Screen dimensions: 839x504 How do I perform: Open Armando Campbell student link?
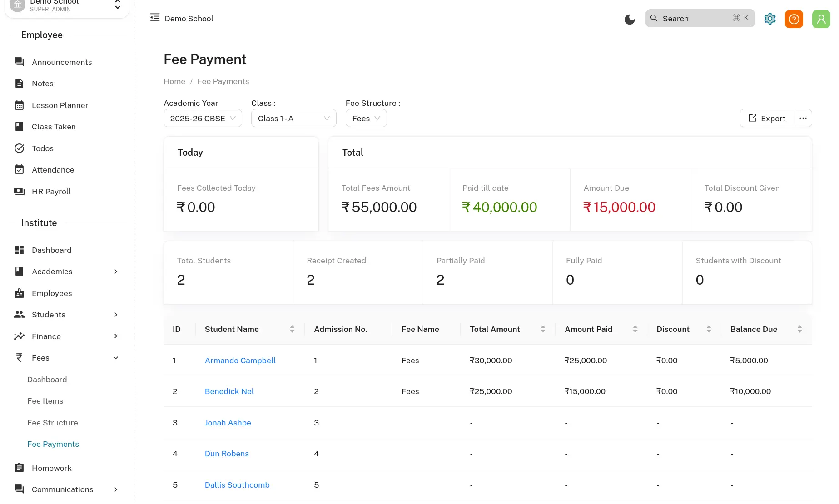[240, 361]
